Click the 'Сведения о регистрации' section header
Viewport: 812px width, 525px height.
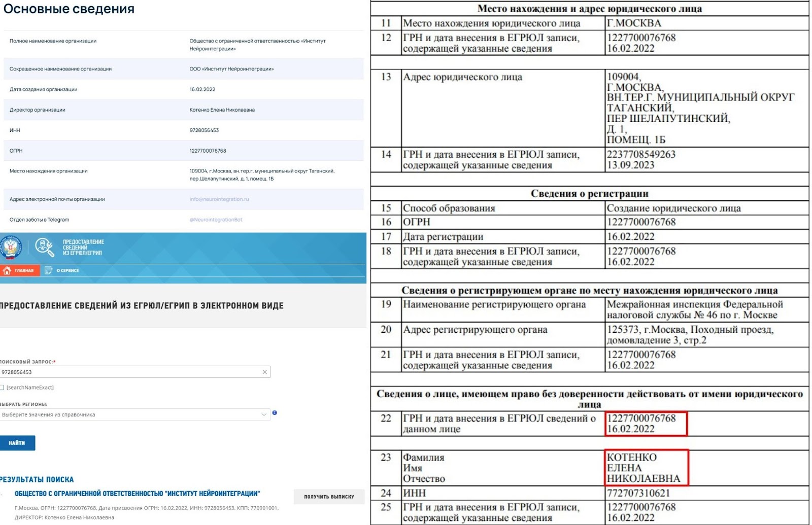coord(589,194)
